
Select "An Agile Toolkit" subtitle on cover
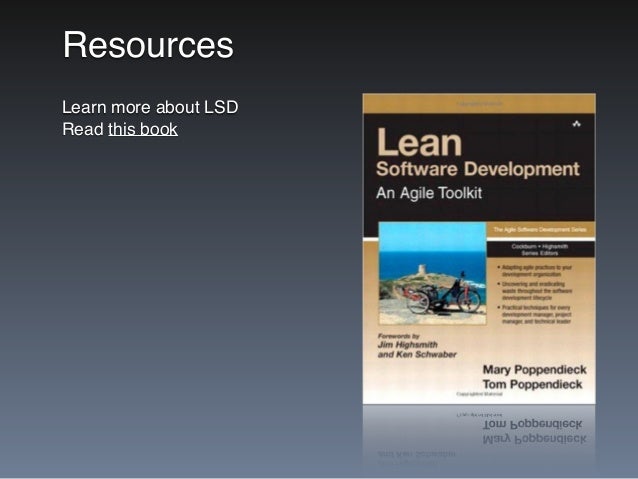(429, 193)
